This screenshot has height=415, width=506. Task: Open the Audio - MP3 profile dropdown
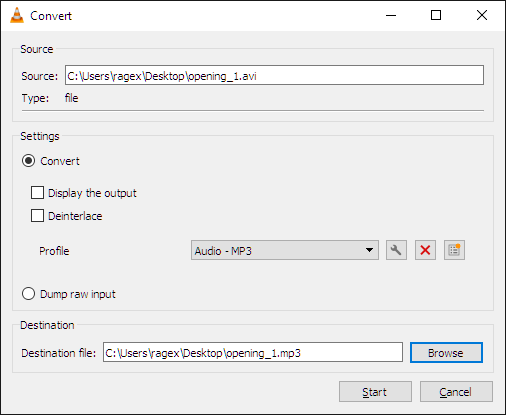pyautogui.click(x=285, y=250)
